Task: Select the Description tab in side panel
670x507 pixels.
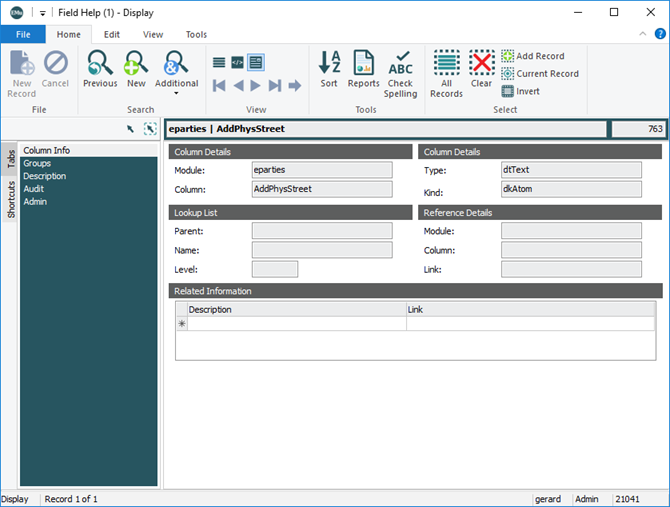Action: coord(45,176)
